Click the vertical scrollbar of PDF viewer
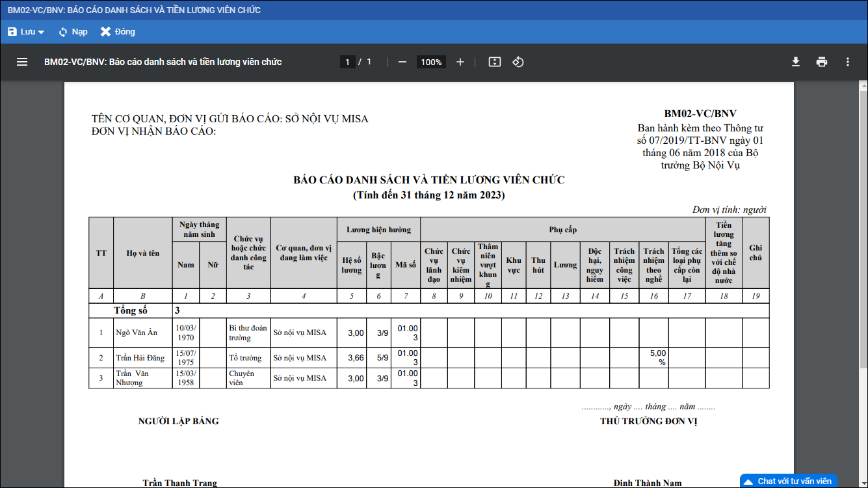 click(863, 260)
